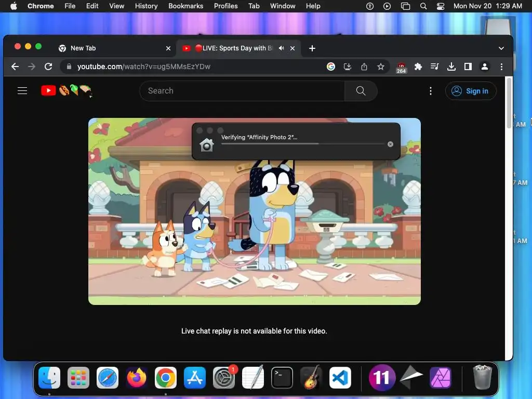Toggle the Chrome side panel icon
532x399 pixels.
pyautogui.click(x=468, y=66)
